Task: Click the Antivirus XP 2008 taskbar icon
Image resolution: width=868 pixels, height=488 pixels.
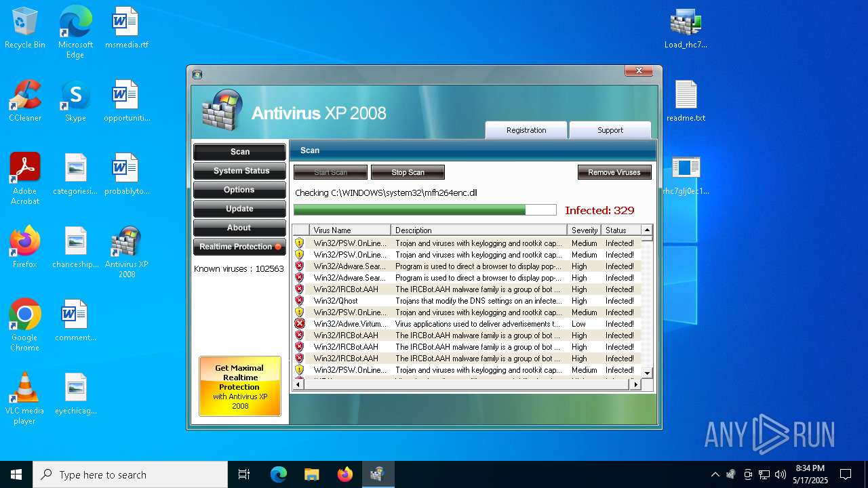Action: click(x=378, y=474)
